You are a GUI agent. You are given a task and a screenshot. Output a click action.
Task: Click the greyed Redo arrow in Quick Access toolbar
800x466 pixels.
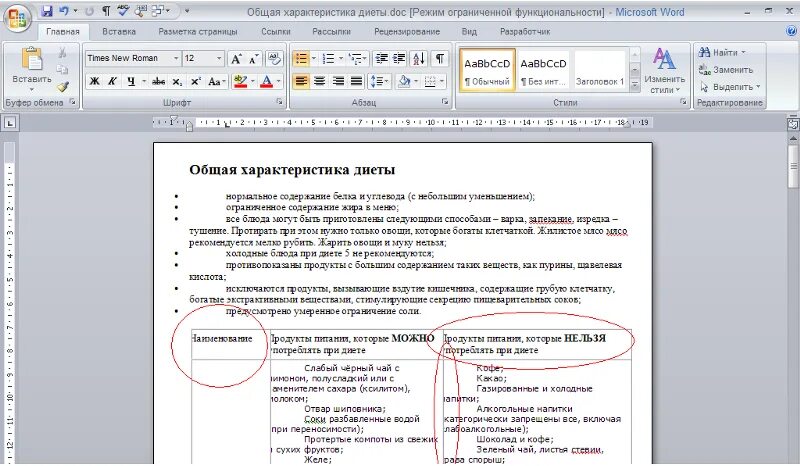coord(89,11)
